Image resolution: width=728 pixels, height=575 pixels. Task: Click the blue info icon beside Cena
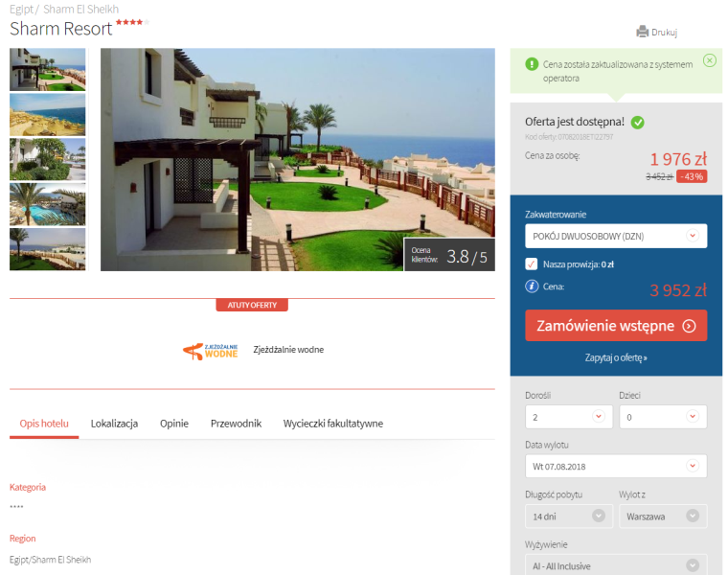(x=532, y=287)
